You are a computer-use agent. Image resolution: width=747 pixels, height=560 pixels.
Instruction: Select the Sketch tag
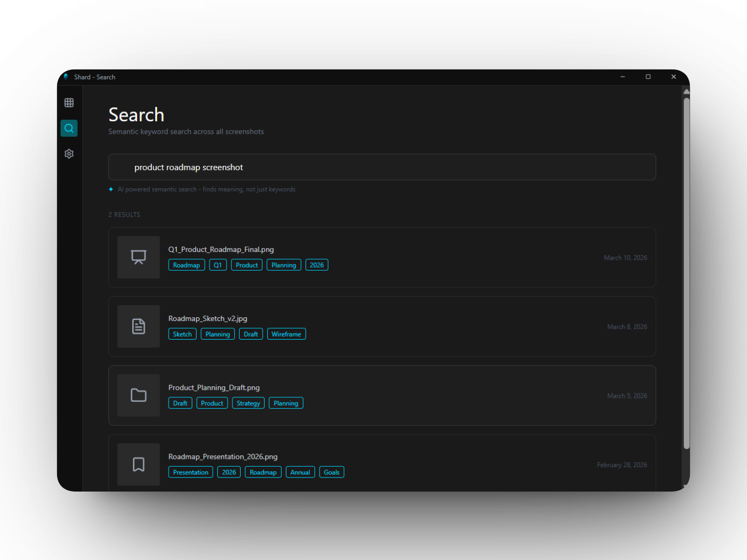183,334
